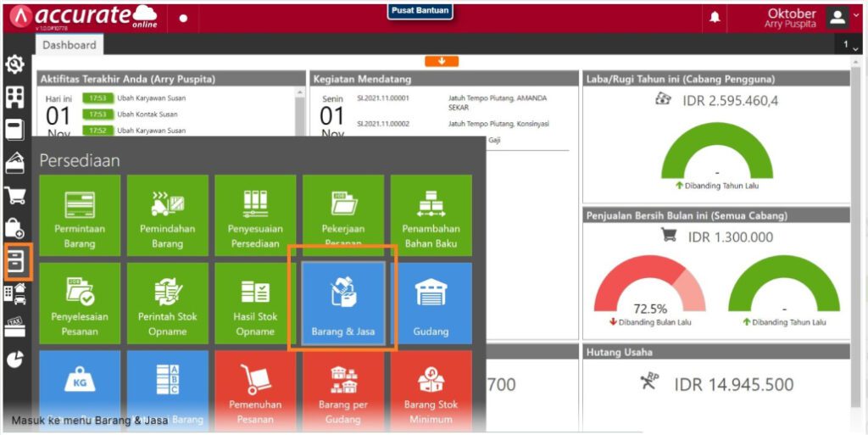Open the Hasil Stok Opname tile
868x435 pixels.
[x=255, y=304]
